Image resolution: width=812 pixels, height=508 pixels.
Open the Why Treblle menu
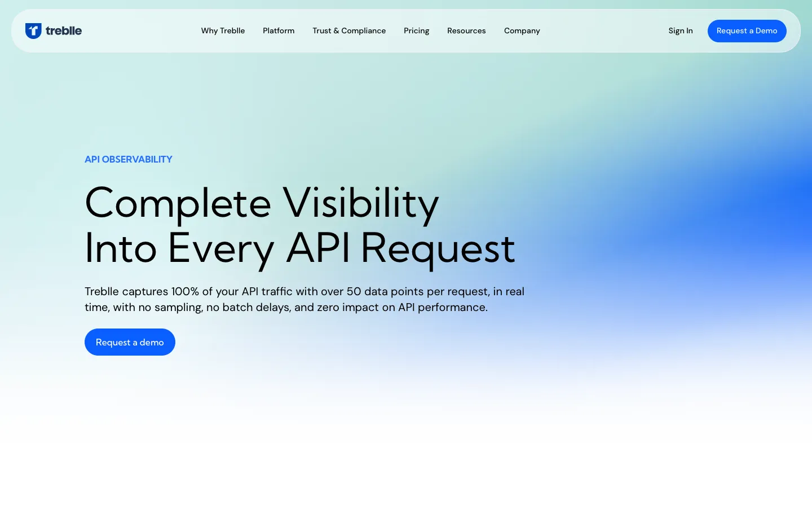click(223, 30)
